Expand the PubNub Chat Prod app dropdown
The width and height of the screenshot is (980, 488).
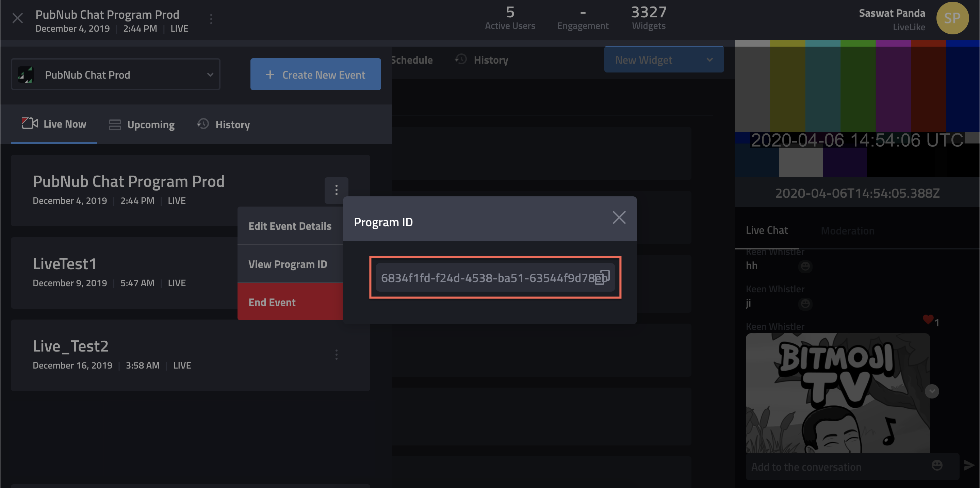[x=116, y=75]
